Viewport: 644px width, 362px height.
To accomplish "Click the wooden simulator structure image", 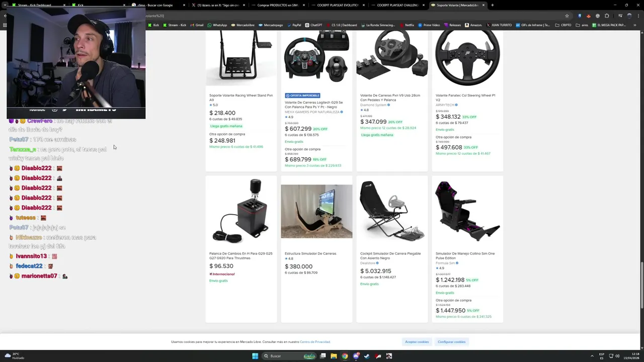I will (316, 211).
